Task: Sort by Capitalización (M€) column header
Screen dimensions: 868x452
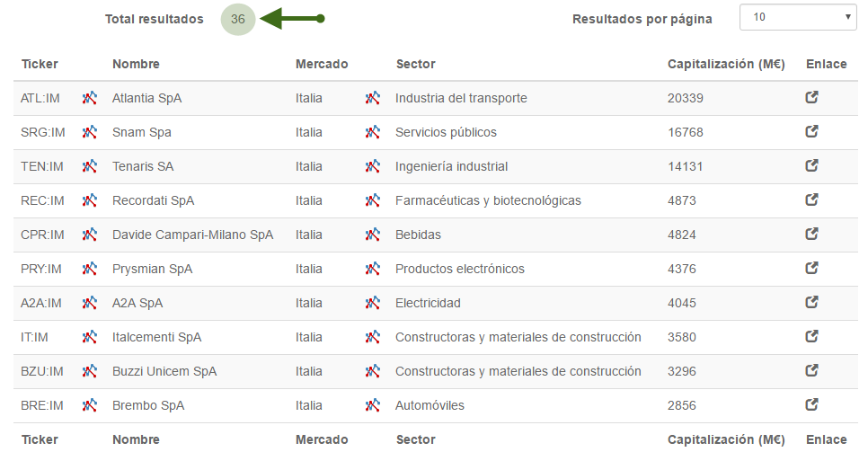Action: pos(726,65)
